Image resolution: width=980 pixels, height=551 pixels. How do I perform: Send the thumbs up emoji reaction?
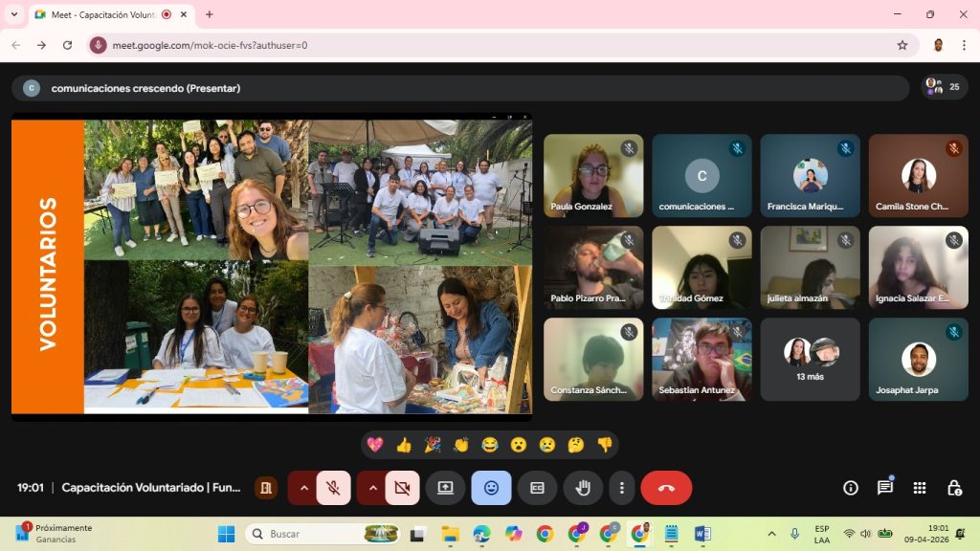(x=404, y=445)
